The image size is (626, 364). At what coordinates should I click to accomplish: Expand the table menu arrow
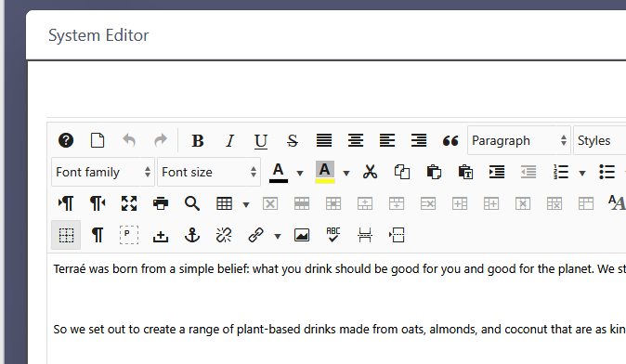246,204
